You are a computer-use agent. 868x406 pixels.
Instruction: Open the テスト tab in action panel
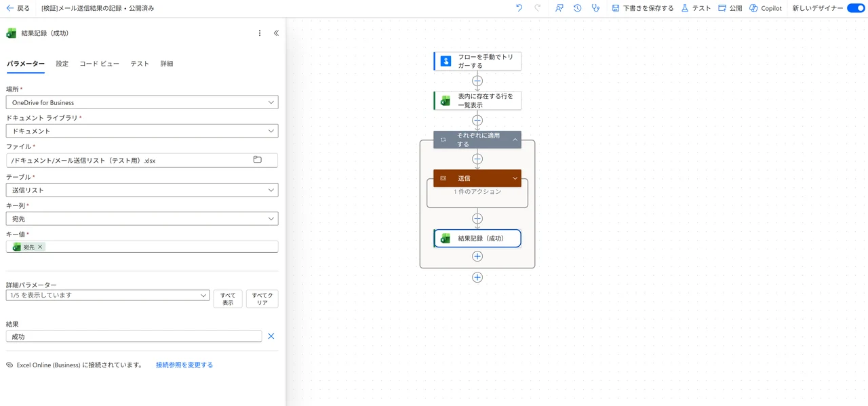coord(140,64)
